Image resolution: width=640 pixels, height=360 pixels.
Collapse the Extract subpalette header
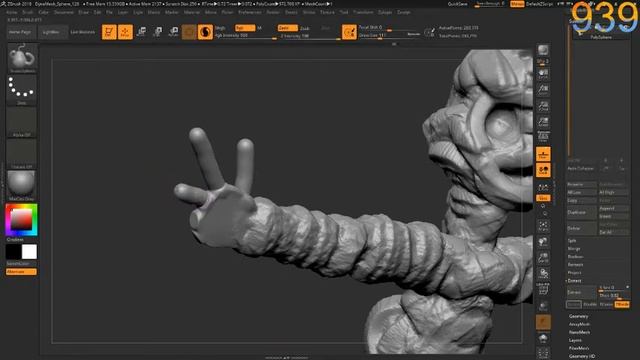574,281
